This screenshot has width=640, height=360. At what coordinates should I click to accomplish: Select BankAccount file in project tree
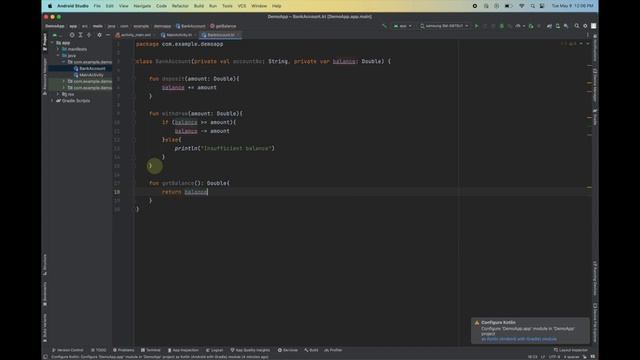[90, 69]
